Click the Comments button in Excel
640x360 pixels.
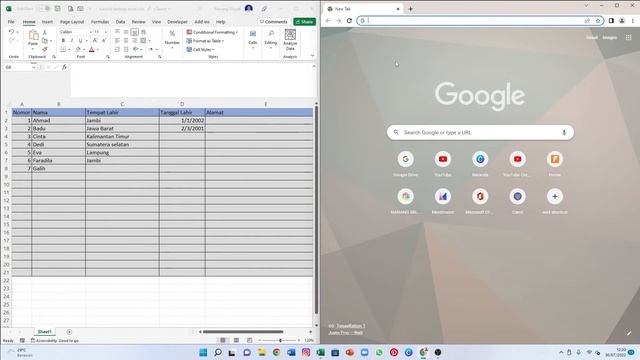[273, 22]
